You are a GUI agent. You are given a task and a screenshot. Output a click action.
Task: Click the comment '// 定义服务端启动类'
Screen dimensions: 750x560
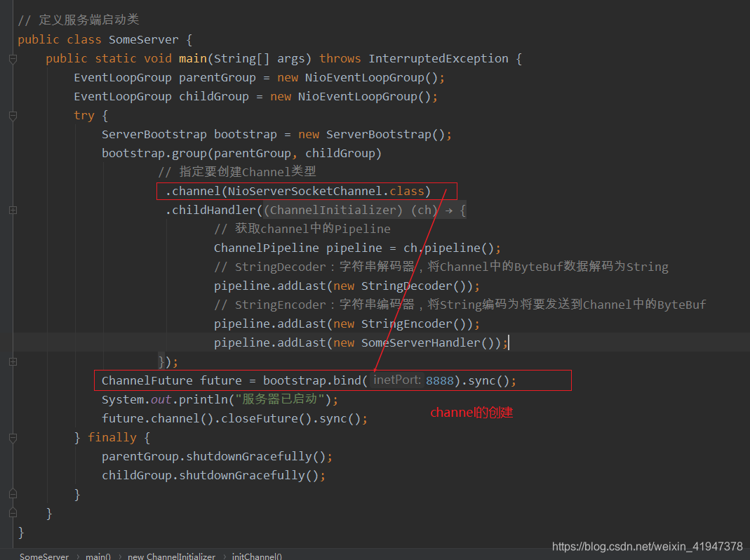coord(79,20)
